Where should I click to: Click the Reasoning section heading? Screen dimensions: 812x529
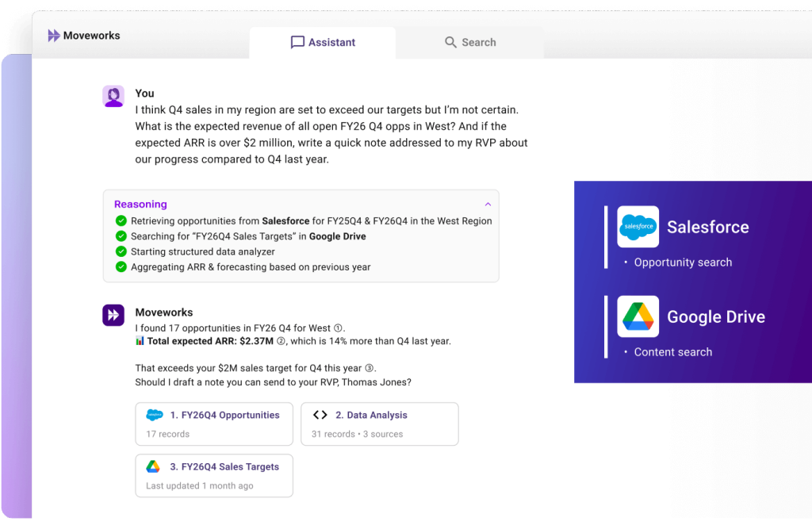[x=140, y=205]
